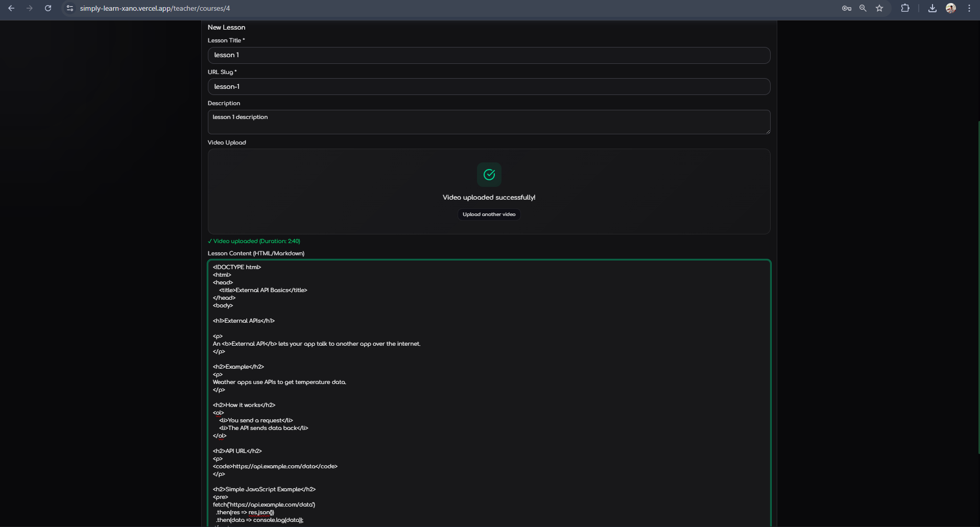The image size is (980, 527).
Task: Click the zoom magnifier icon in address bar
Action: click(x=863, y=8)
